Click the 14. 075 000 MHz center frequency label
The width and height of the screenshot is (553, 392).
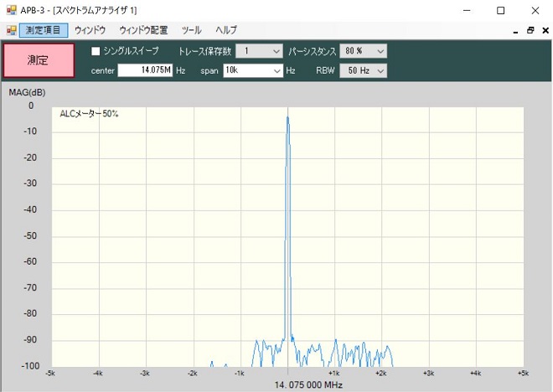pos(308,384)
